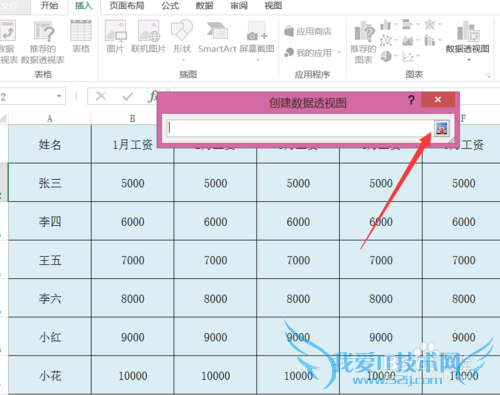The image size is (500, 395).
Task: Click the formula bar confirm checkmark
Action: tap(127, 97)
